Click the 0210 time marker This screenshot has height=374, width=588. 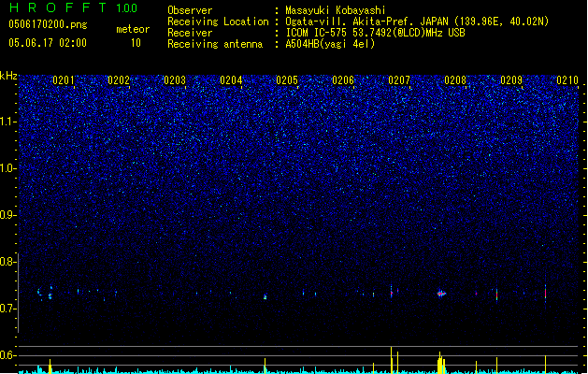[x=567, y=80]
